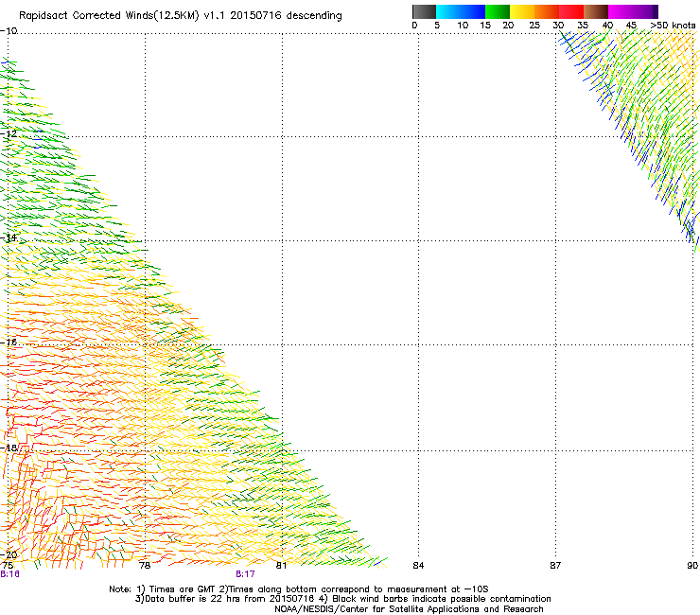Click the 'Rapidscat Corrected Winds(12.5KM)' title text
The height and width of the screenshot is (615, 700).
point(109,16)
